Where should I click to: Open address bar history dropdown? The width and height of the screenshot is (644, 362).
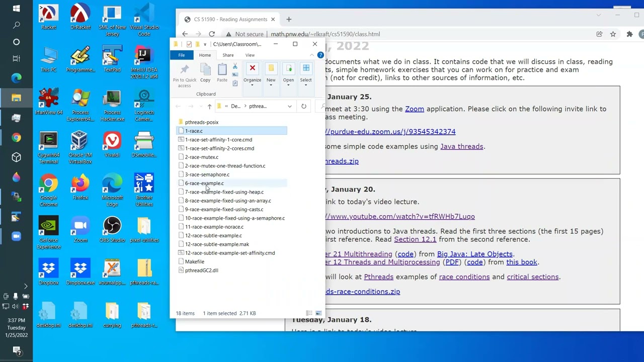(289, 106)
